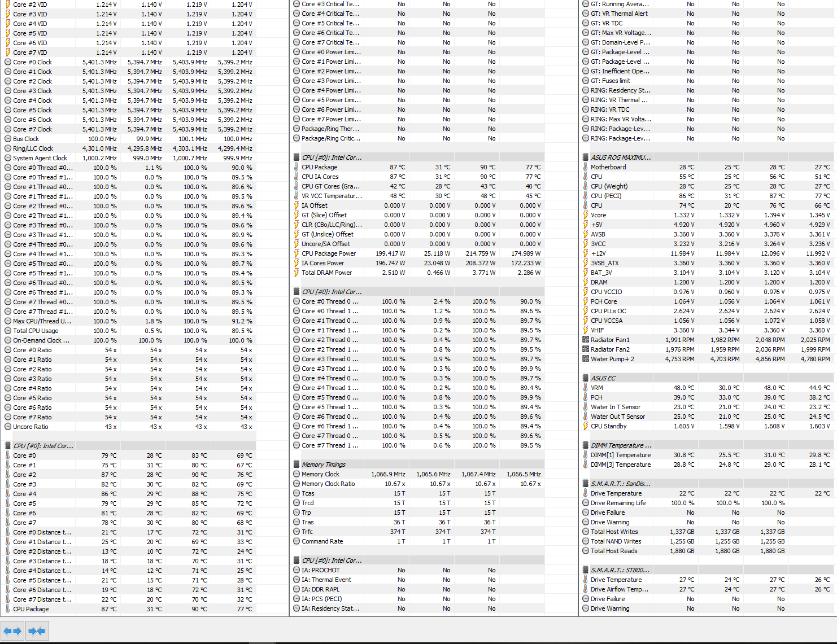Click the icon beside System Agent Clock
Screen dimensions: 837x644
[x=8, y=158]
